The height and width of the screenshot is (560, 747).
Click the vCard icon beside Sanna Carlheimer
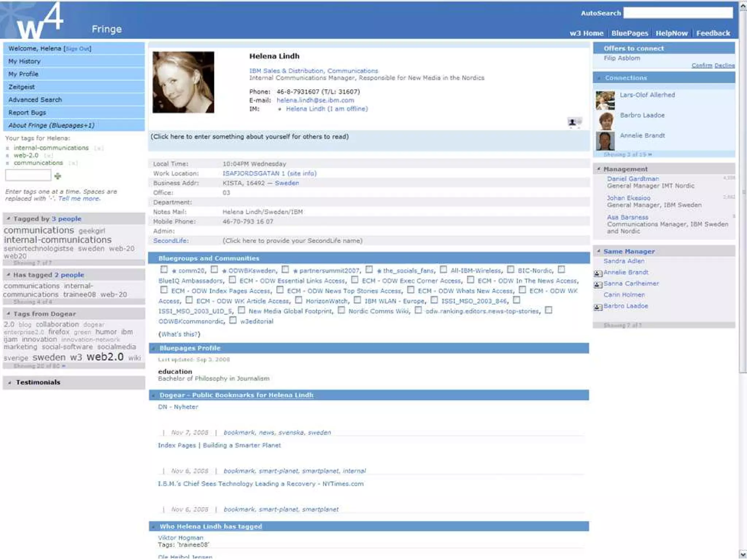598,285
